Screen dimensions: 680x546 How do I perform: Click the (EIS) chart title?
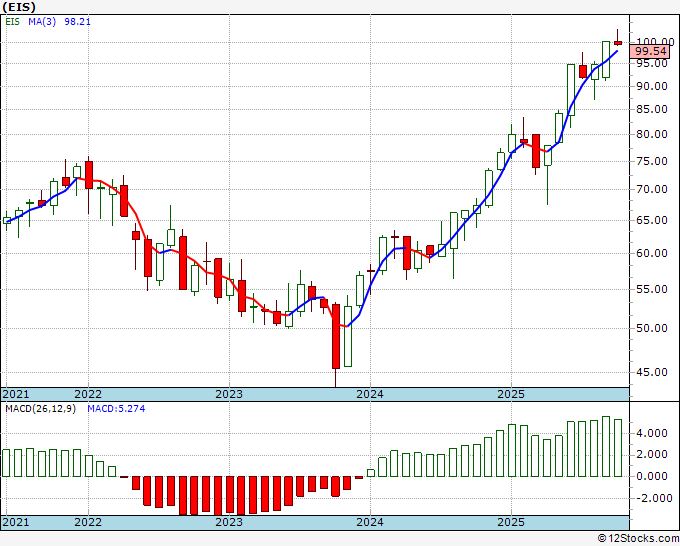point(19,7)
